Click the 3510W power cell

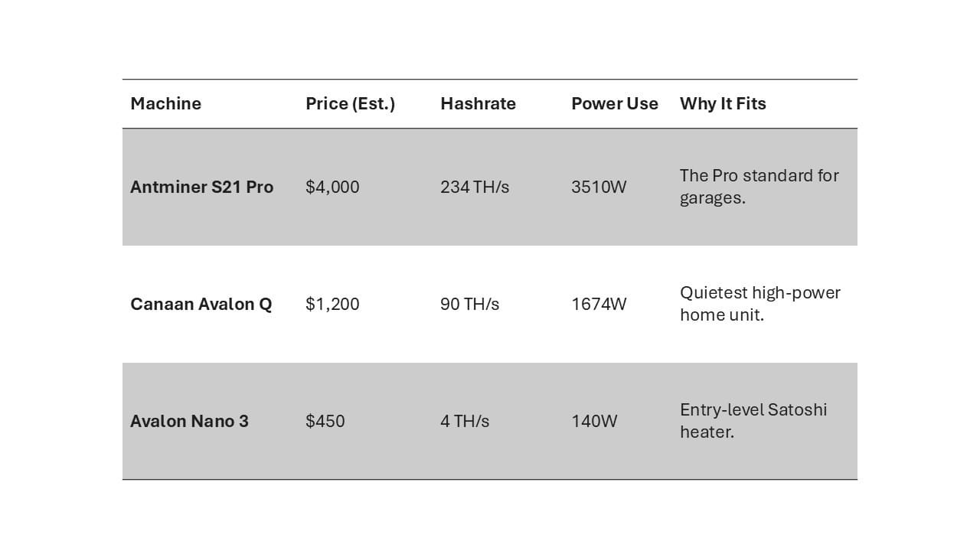pyautogui.click(x=599, y=187)
